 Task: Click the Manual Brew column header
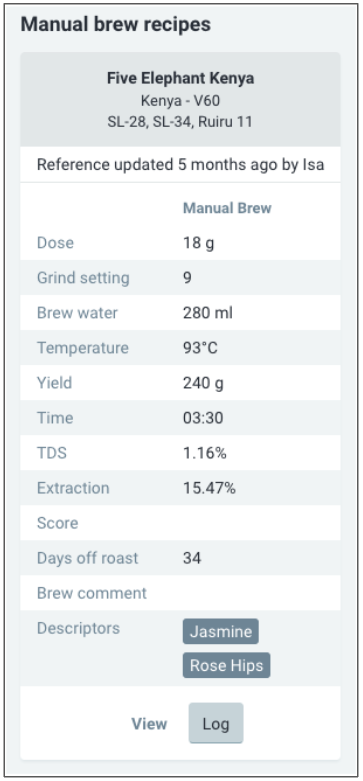227,208
